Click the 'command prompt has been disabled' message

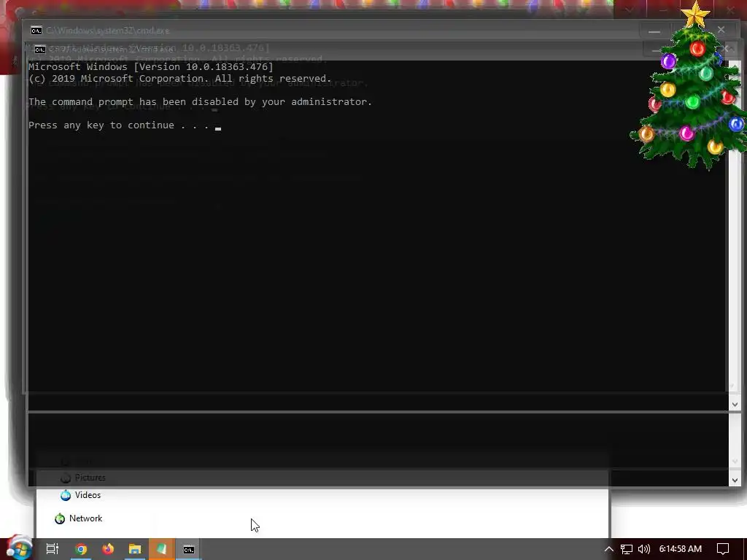(x=200, y=102)
